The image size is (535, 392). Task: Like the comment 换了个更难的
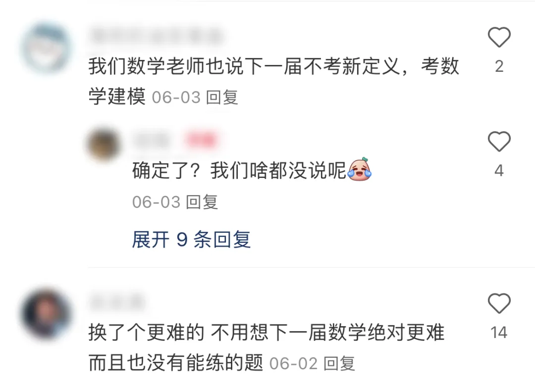tap(499, 303)
